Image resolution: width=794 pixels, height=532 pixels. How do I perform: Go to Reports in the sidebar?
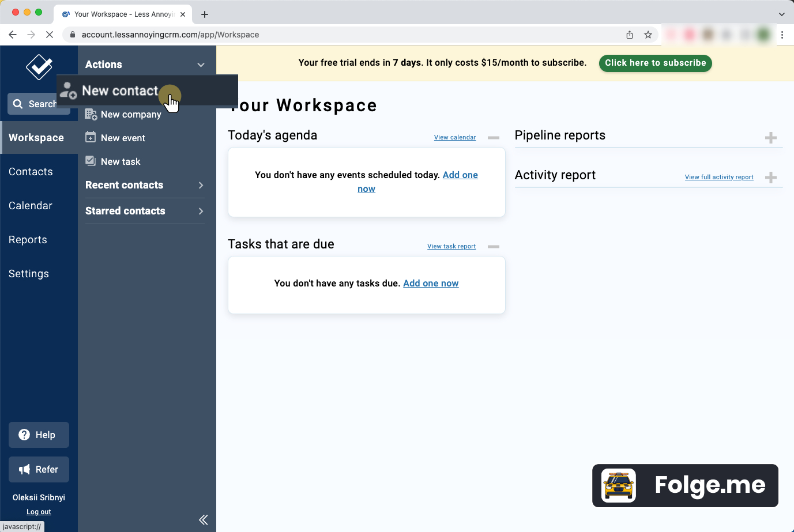(x=28, y=240)
